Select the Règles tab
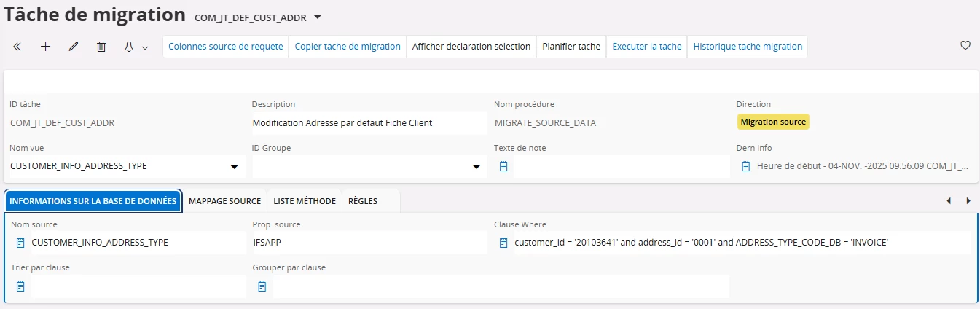The width and height of the screenshot is (980, 309). [363, 201]
